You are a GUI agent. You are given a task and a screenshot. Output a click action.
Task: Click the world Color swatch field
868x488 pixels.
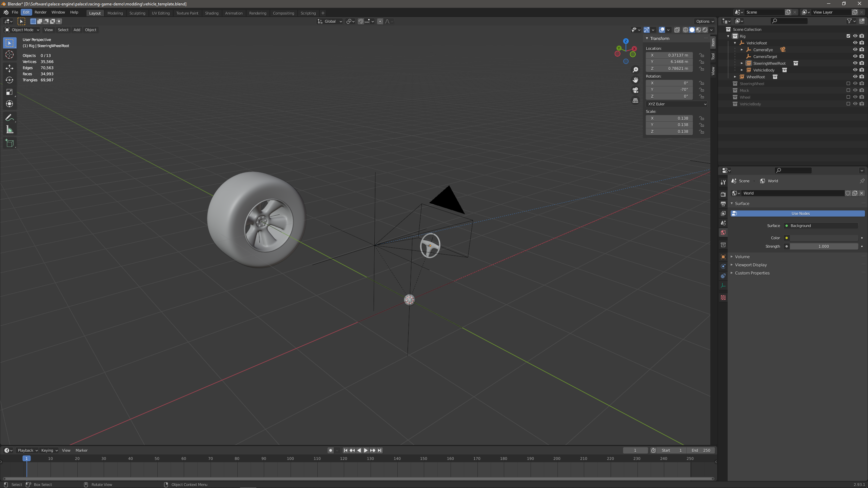(824, 238)
